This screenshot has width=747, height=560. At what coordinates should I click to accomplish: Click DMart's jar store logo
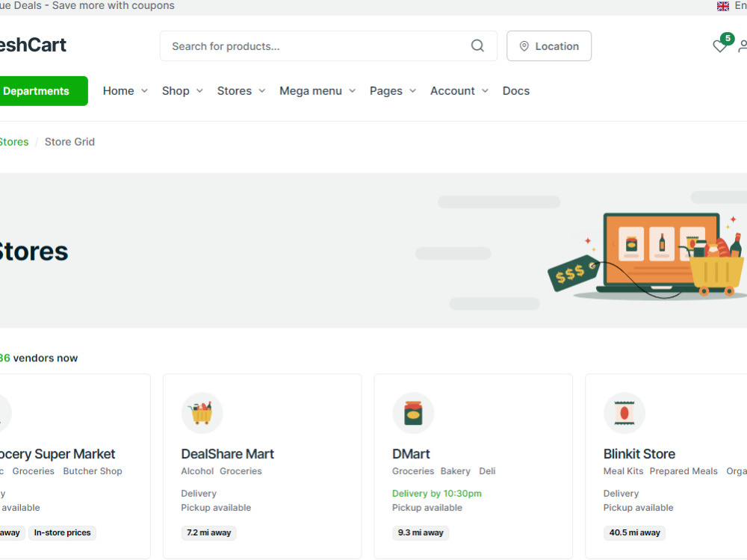point(413,413)
